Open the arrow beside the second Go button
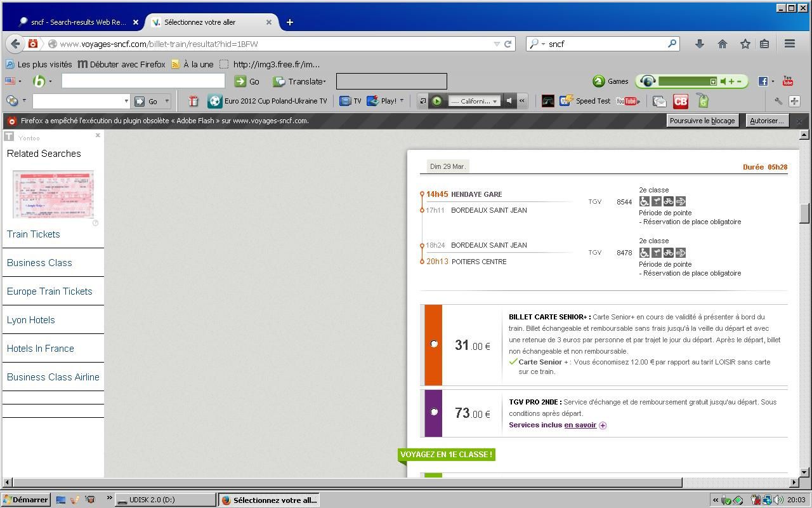Image resolution: width=812 pixels, height=508 pixels. pyautogui.click(x=167, y=101)
